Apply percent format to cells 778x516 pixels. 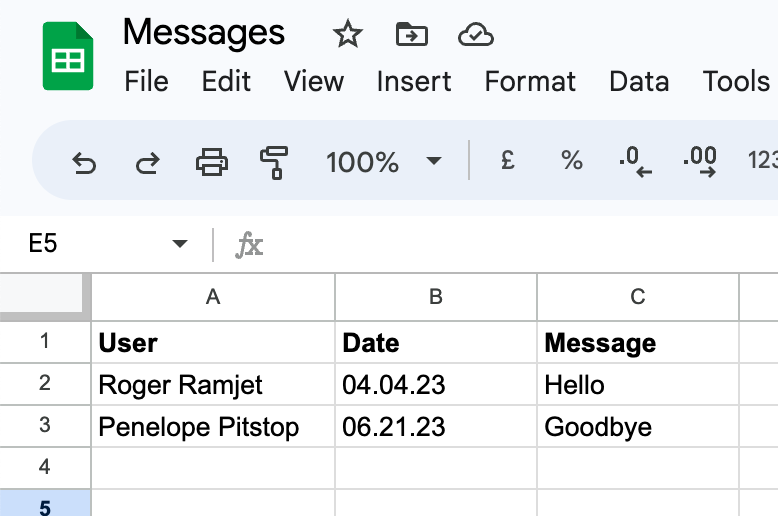[x=571, y=160]
